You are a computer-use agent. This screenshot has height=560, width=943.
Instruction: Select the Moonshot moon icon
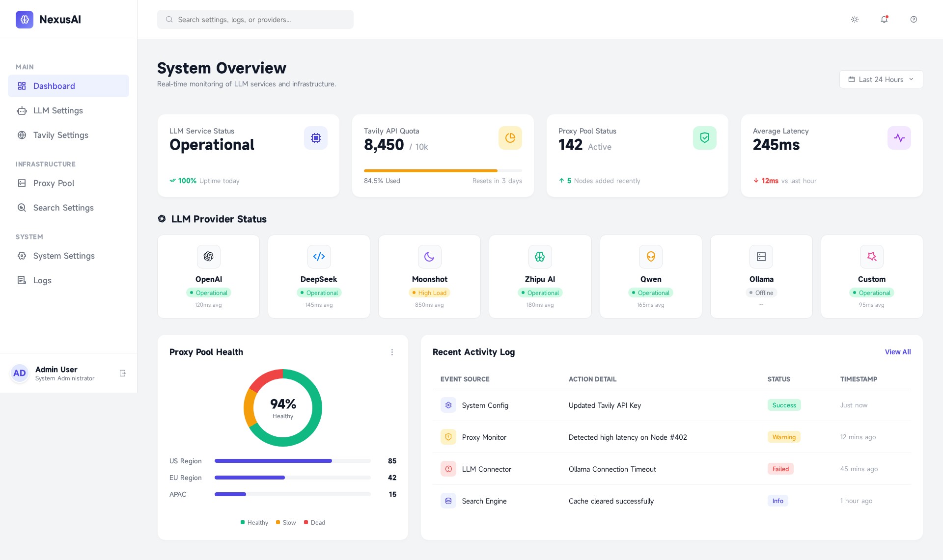(x=430, y=257)
